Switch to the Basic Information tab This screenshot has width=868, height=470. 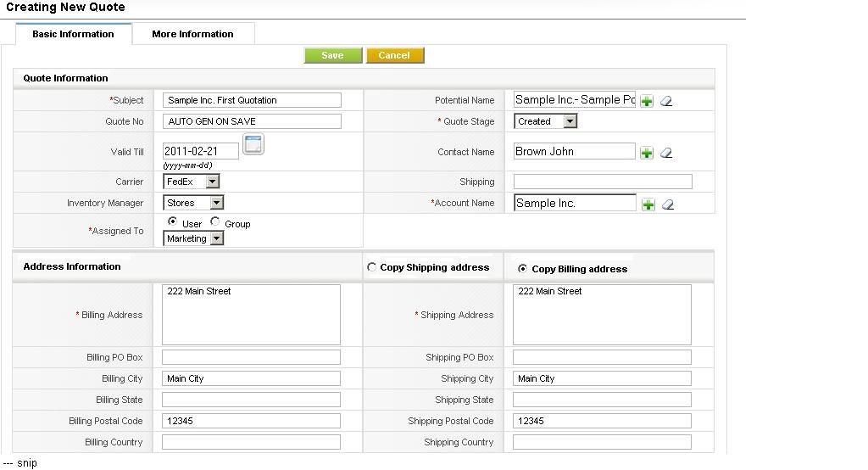pyautogui.click(x=73, y=34)
